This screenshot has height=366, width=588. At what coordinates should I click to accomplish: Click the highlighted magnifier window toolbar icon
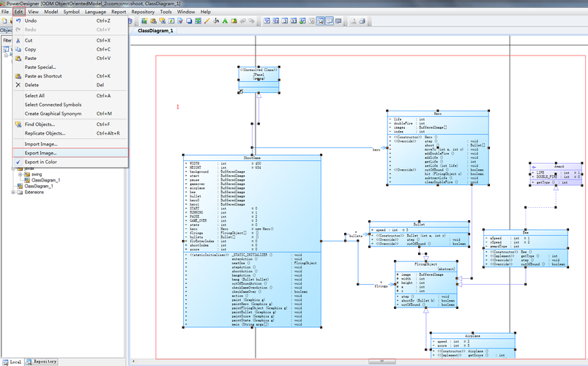pyautogui.click(x=320, y=21)
